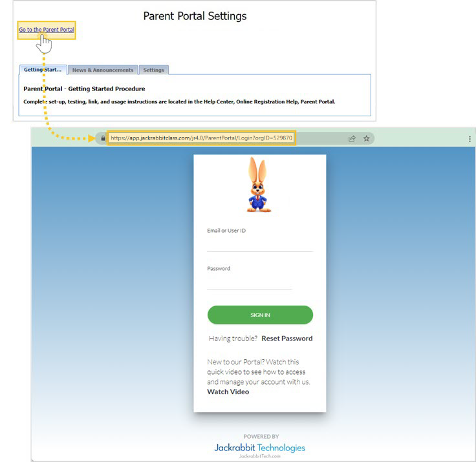Click the Parent Portal login URL in the address bar
476x462 pixels.
201,138
